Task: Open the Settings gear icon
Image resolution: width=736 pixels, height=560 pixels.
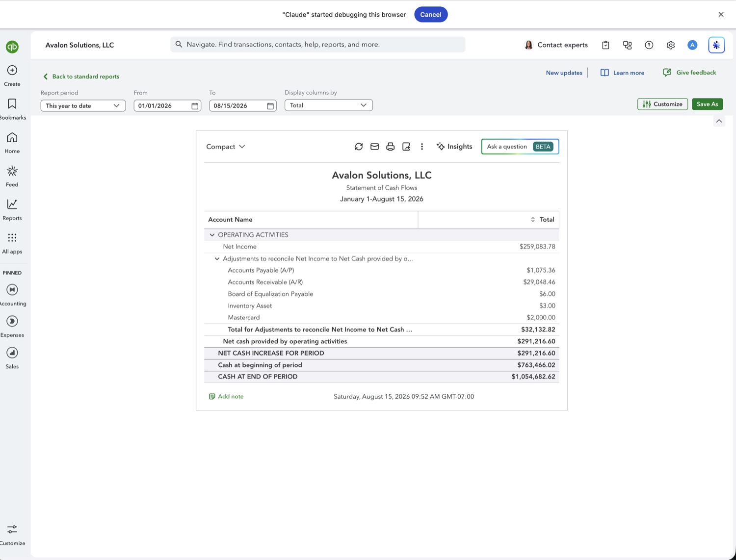Action: point(671,45)
